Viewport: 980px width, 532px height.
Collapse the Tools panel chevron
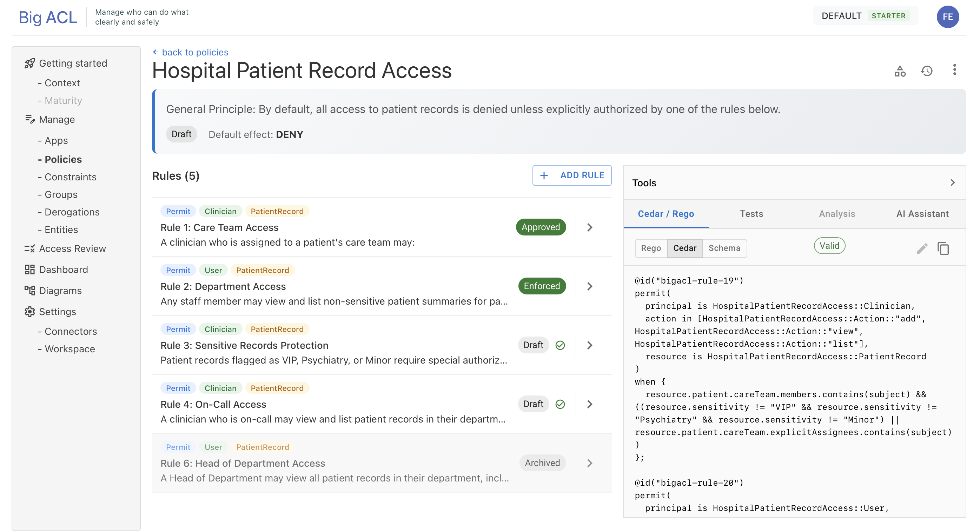point(952,183)
